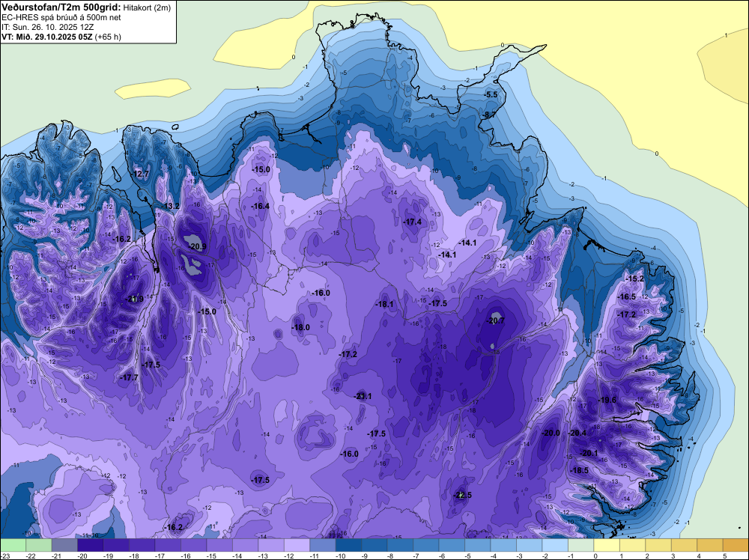Select the -16.5 temperature value
This screenshot has height=560, width=749.
click(627, 297)
